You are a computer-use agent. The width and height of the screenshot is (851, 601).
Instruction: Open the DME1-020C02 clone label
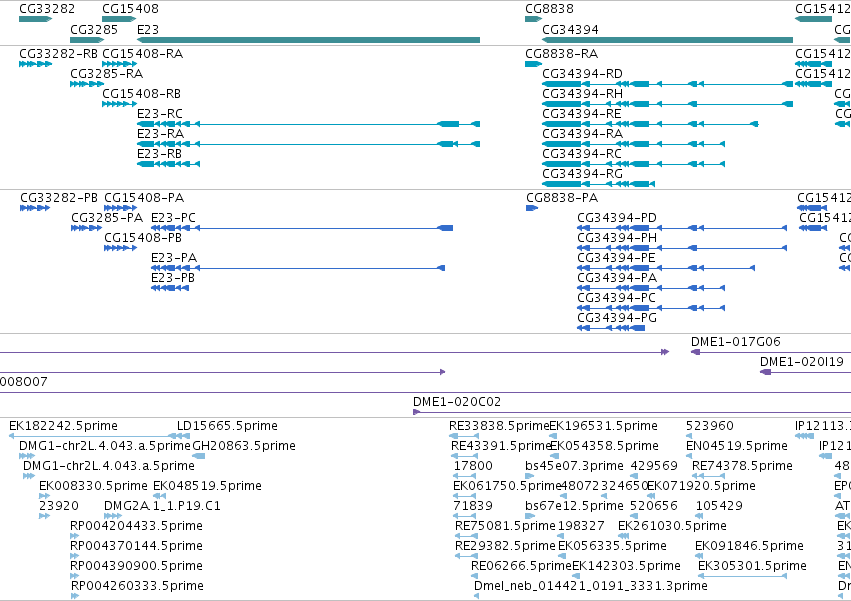tap(457, 402)
